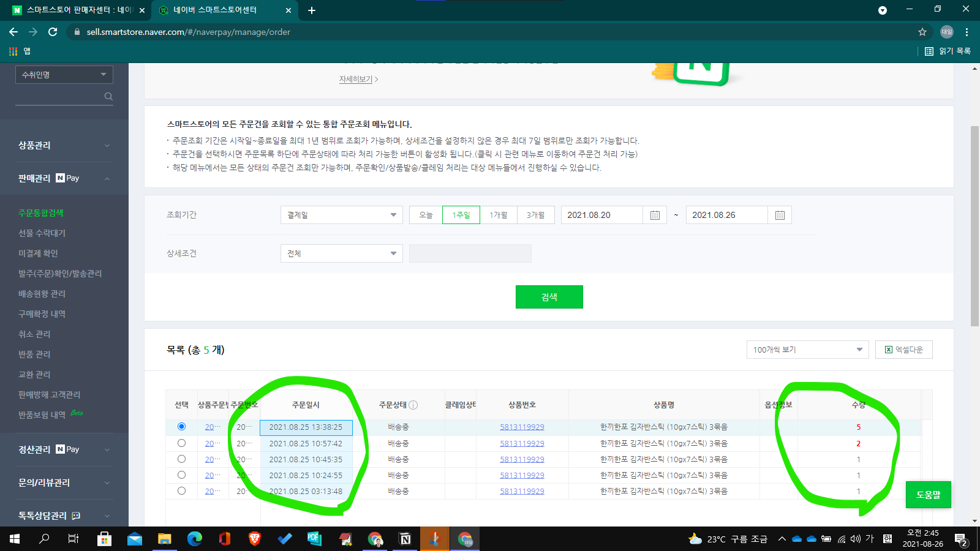Open the Chrome menu (three dots)
980x551 pixels.
click(x=967, y=32)
